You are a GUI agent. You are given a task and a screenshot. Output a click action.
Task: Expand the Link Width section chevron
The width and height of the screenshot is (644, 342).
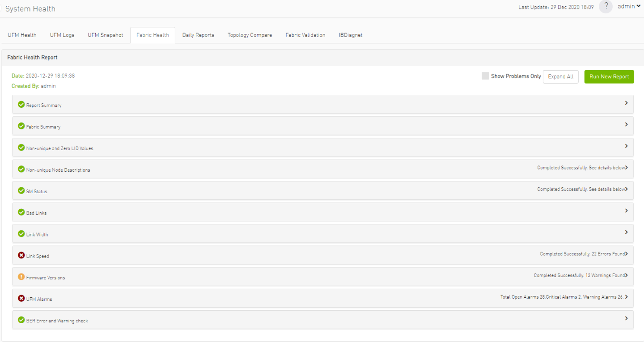point(626,232)
